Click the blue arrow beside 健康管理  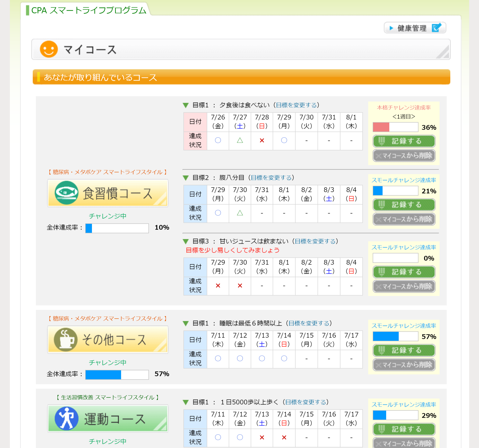[391, 28]
